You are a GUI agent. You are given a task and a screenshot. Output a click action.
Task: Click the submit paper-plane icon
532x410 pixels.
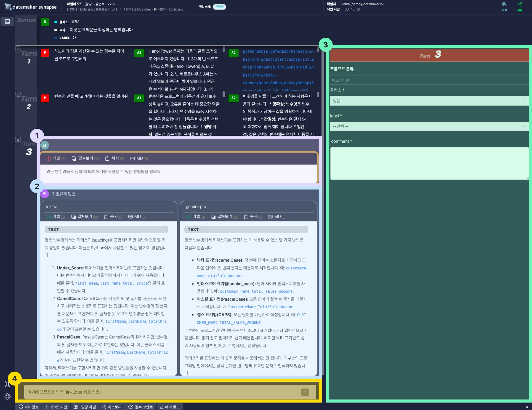[x=520, y=4]
